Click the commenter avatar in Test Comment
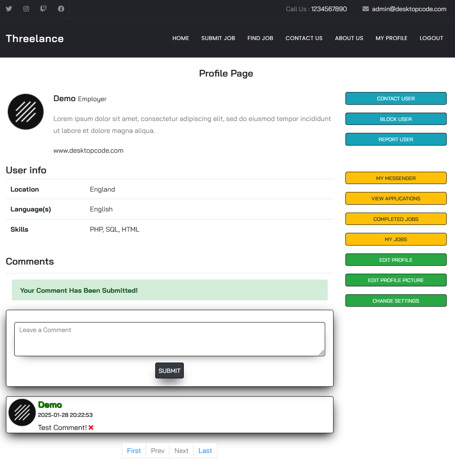The height and width of the screenshot is (476, 455). (22, 413)
